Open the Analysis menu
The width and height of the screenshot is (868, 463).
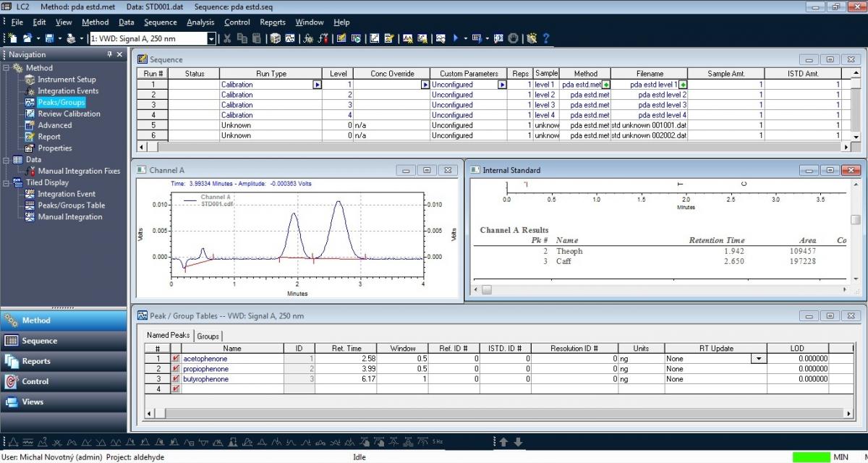point(200,22)
